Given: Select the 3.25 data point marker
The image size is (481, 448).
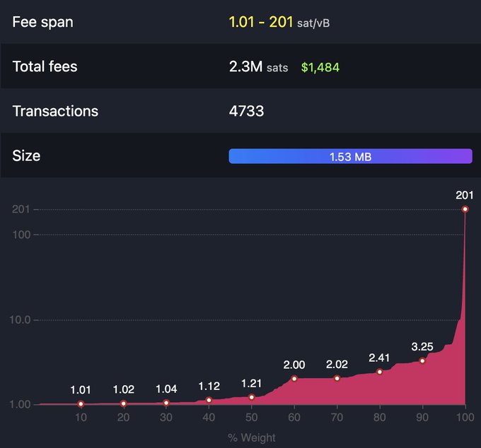Looking at the screenshot, I should [x=422, y=360].
